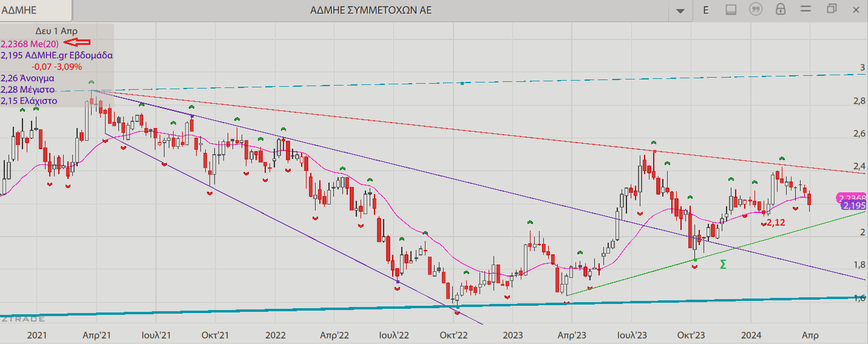Click the -0,07 -3,09% change value
Viewport: 868px width, 344px height.
[57, 66]
